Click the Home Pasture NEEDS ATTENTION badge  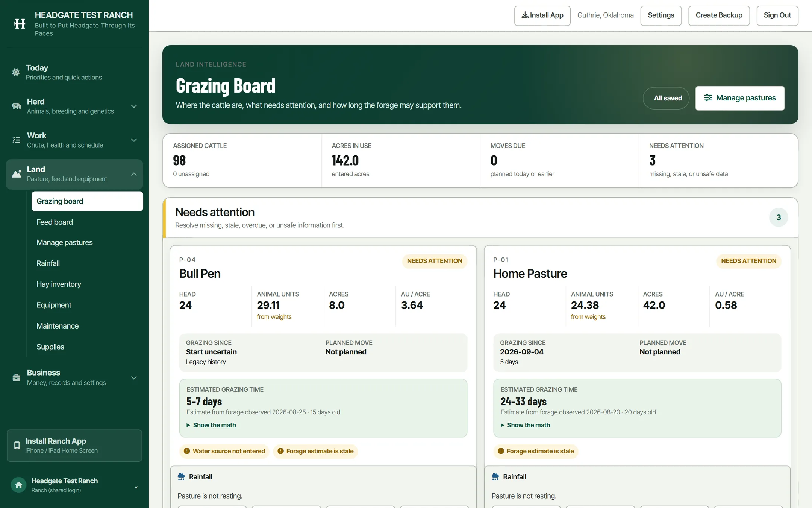tap(748, 261)
